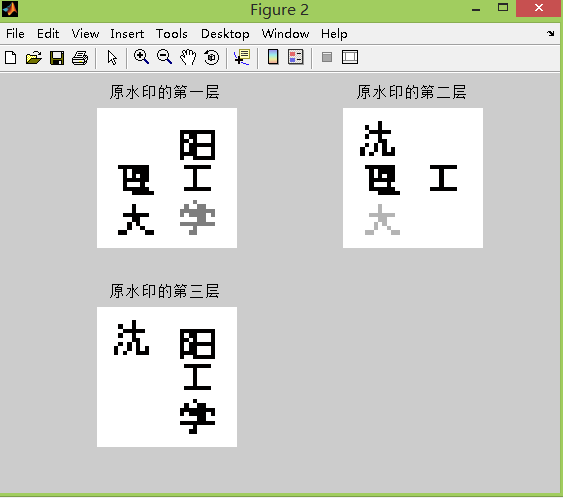Save the figure with floppy icon
Image resolution: width=563 pixels, height=498 pixels.
[57, 57]
